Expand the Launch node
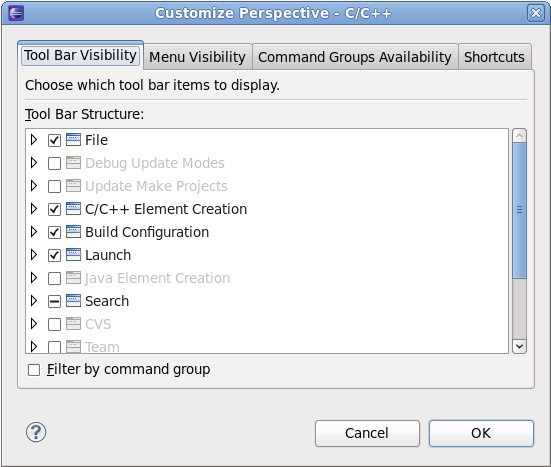551x467 pixels. point(34,255)
